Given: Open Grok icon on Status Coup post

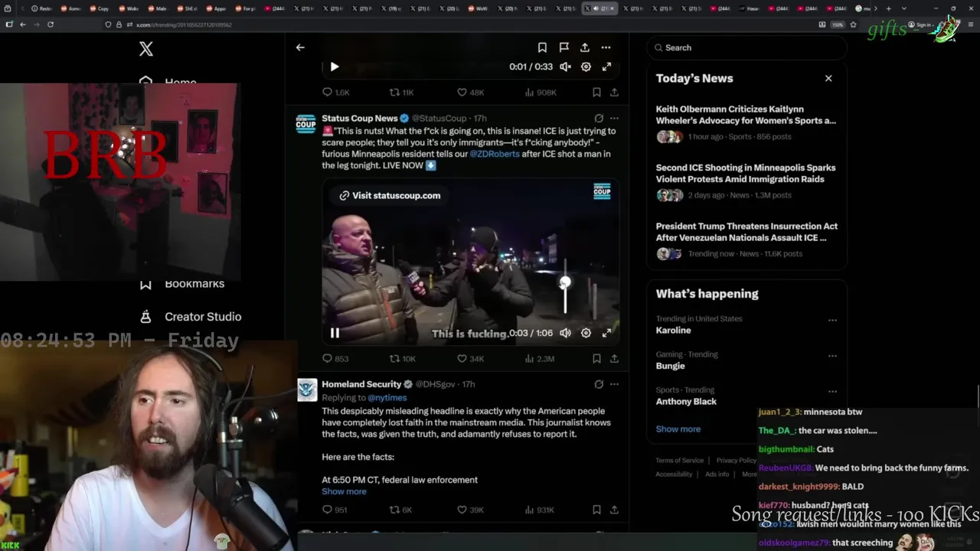Looking at the screenshot, I should point(599,119).
